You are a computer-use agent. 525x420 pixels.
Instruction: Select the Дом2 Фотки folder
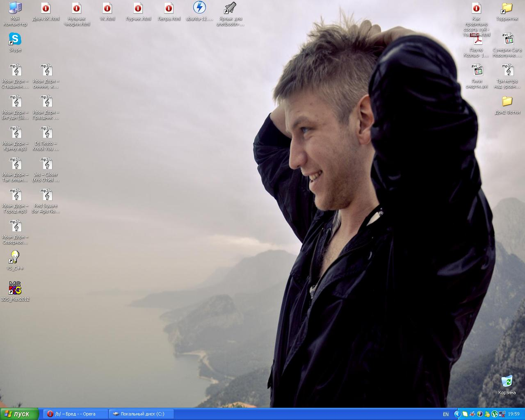[507, 101]
